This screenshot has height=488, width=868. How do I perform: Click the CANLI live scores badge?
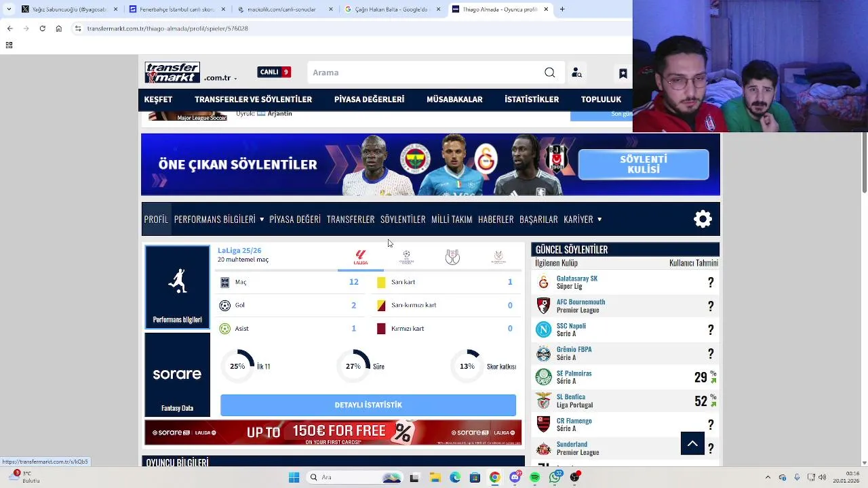point(274,72)
